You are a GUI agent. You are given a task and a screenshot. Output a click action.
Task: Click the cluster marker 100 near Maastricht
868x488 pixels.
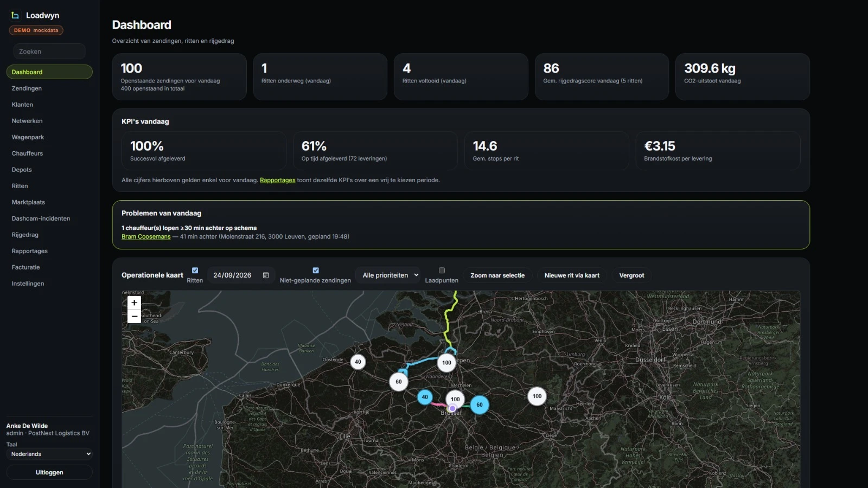click(x=537, y=396)
